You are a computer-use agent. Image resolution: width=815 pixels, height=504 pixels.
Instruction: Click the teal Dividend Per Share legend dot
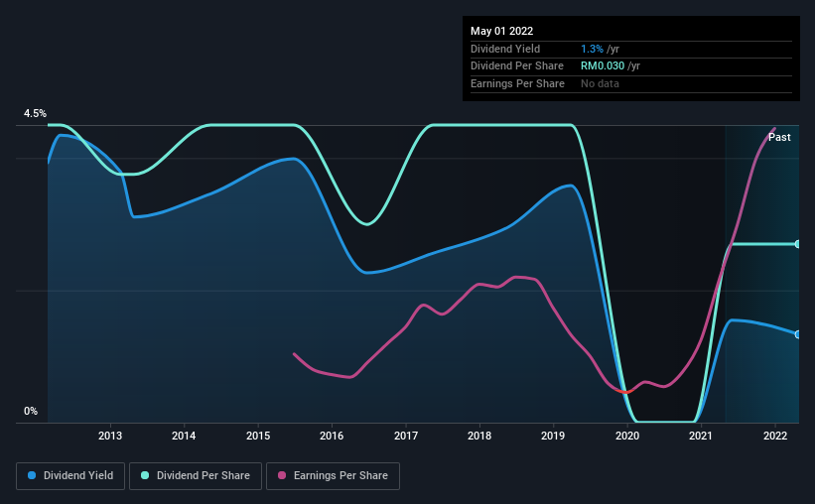coord(145,475)
